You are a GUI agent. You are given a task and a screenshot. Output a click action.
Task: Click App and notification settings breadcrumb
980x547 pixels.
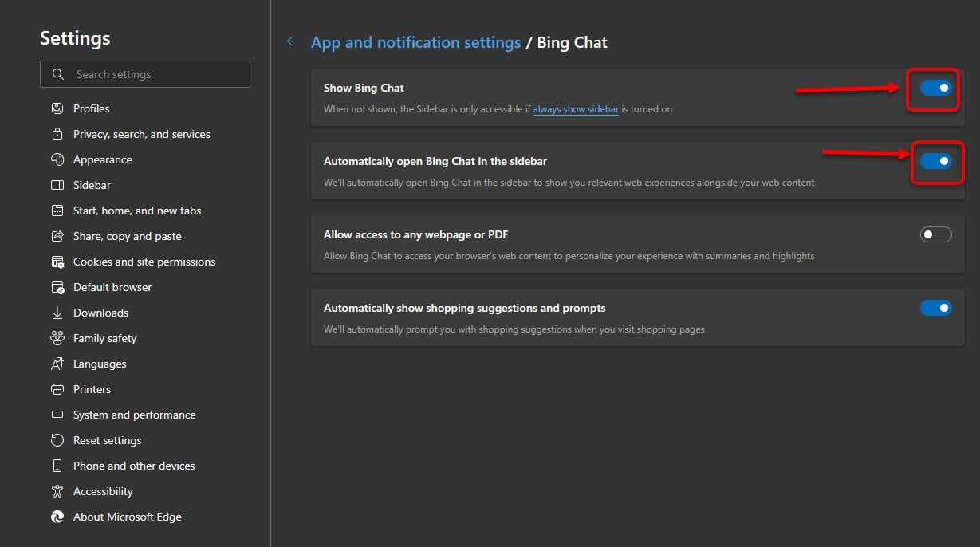click(416, 41)
